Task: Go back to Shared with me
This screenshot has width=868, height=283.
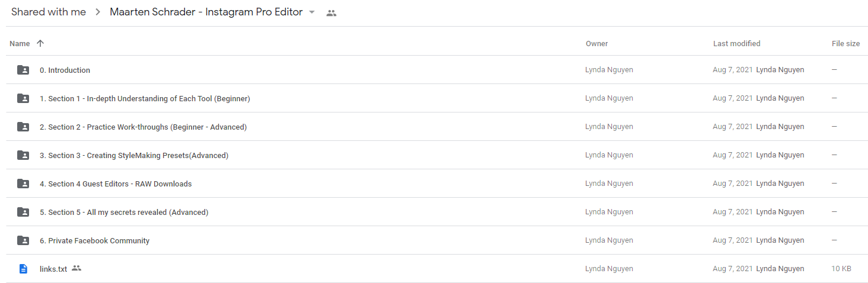Action: [49, 12]
